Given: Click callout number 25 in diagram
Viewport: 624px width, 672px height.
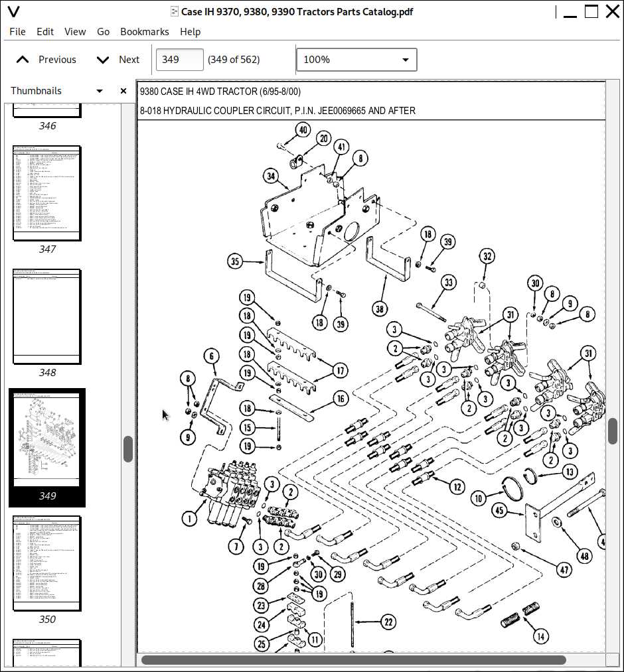Looking at the screenshot, I should tap(262, 643).
